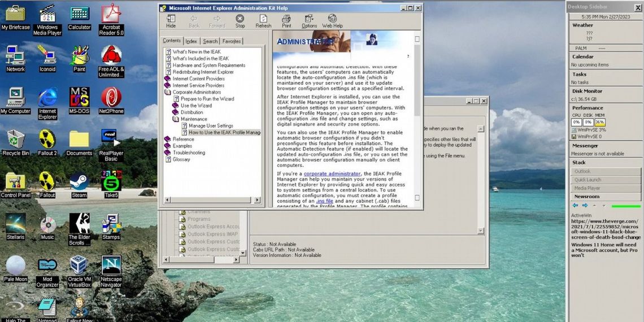Click scroll-down arrow in background window pane

(481, 231)
